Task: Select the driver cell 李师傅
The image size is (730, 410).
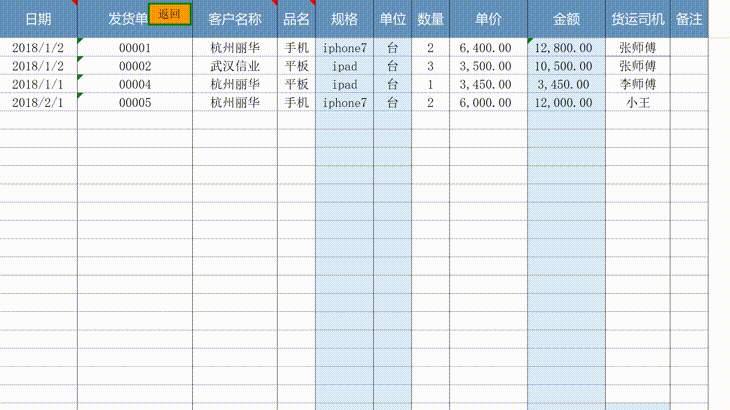Action: point(637,85)
